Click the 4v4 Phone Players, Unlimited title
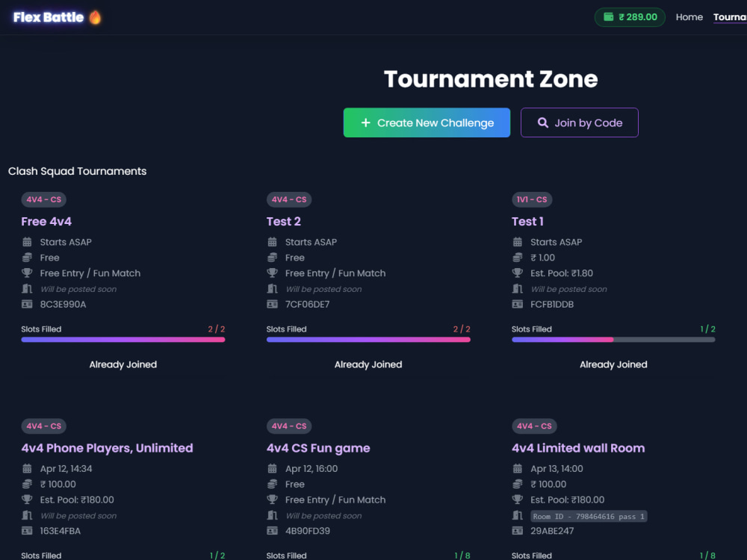The width and height of the screenshot is (747, 560). click(x=107, y=448)
